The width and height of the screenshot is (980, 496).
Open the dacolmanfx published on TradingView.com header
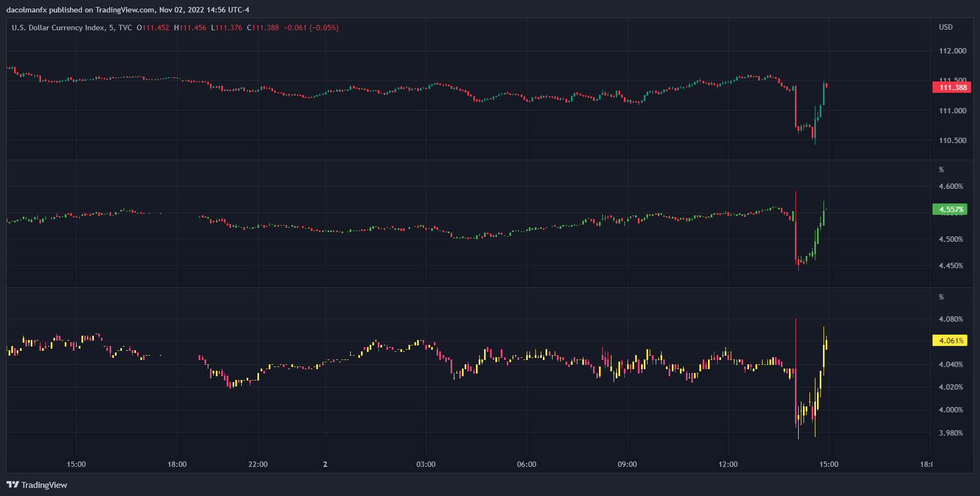click(x=127, y=10)
